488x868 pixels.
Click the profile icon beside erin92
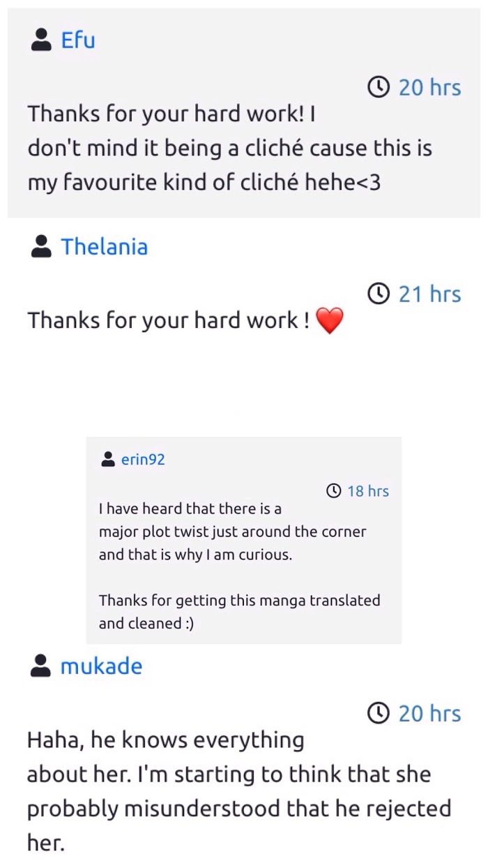(x=108, y=459)
